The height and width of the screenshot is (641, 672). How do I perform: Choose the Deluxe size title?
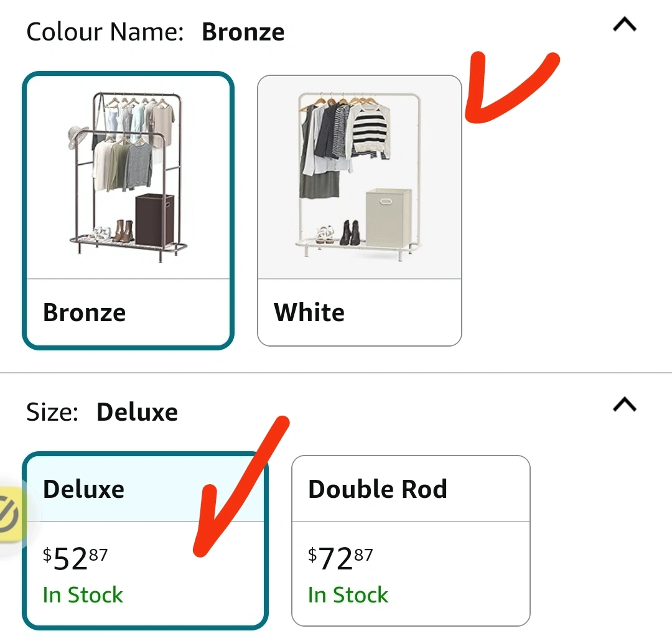[84, 489]
